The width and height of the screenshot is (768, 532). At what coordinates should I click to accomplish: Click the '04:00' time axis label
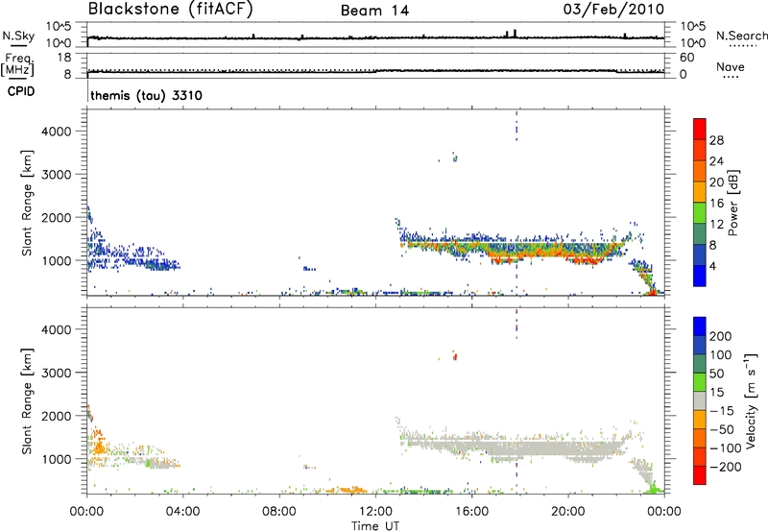tap(182, 512)
